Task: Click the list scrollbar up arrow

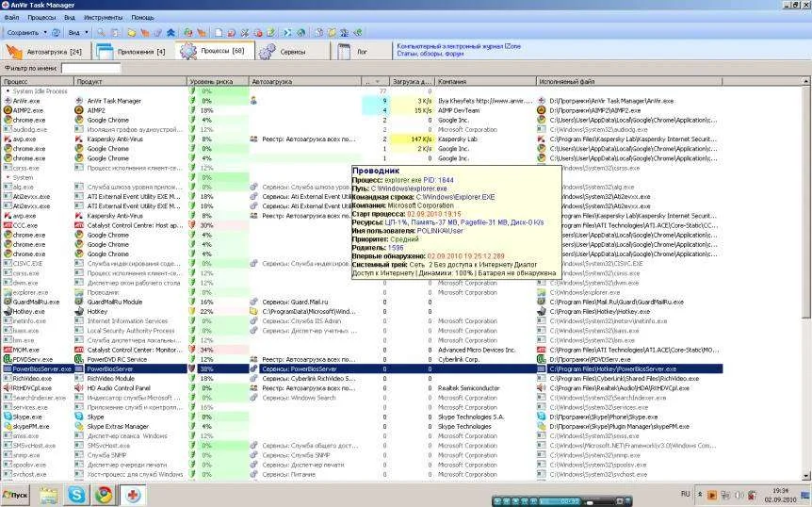Action: pos(806,81)
